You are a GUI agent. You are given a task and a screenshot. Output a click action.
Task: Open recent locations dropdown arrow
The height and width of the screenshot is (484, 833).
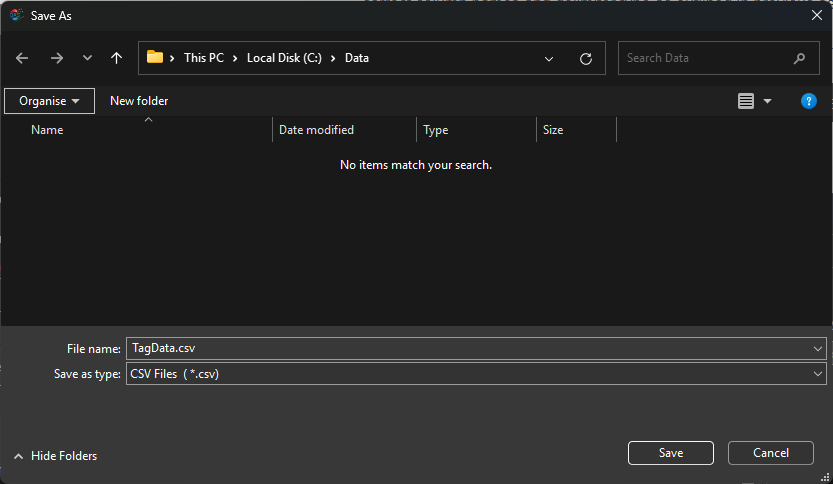coord(87,58)
